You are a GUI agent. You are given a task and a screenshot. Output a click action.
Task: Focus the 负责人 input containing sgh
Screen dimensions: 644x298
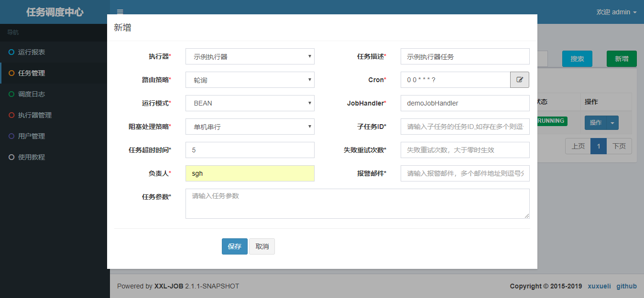[250, 173]
